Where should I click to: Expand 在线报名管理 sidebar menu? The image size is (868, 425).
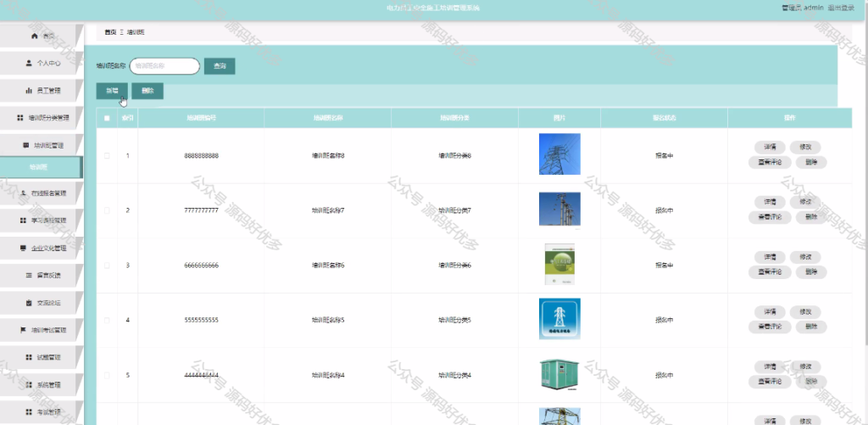coord(42,193)
